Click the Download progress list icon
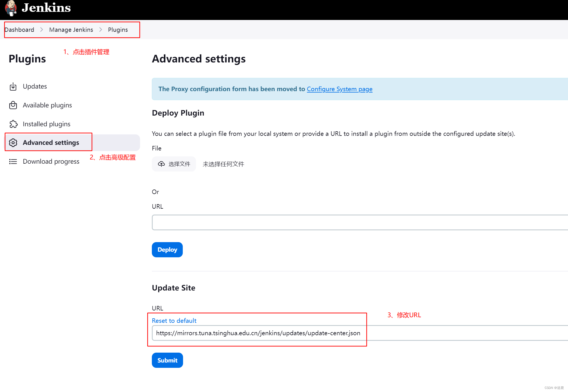 [x=13, y=161]
